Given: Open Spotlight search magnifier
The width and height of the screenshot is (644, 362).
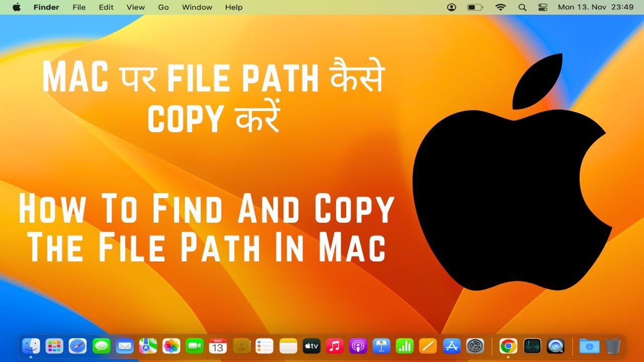Looking at the screenshot, I should 522,7.
